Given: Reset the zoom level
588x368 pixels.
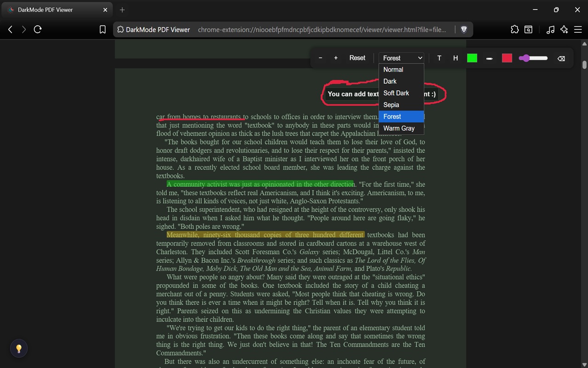Looking at the screenshot, I should [x=357, y=58].
